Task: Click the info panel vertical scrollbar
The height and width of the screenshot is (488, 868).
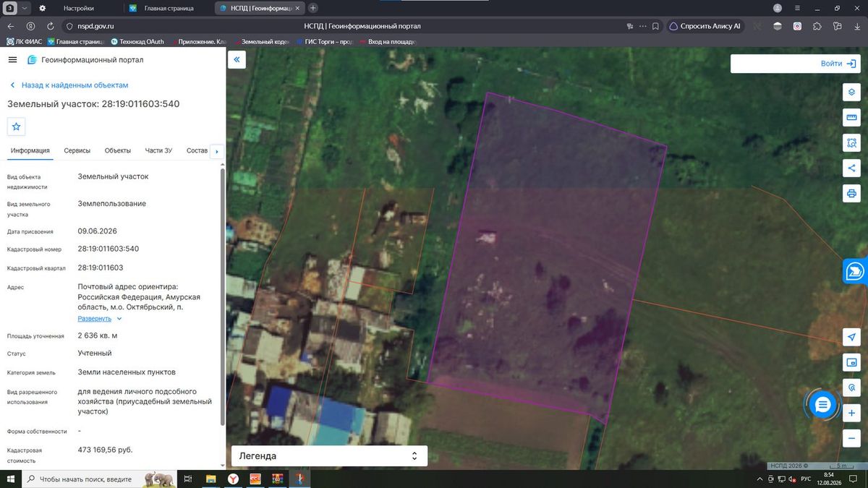Action: (222, 296)
